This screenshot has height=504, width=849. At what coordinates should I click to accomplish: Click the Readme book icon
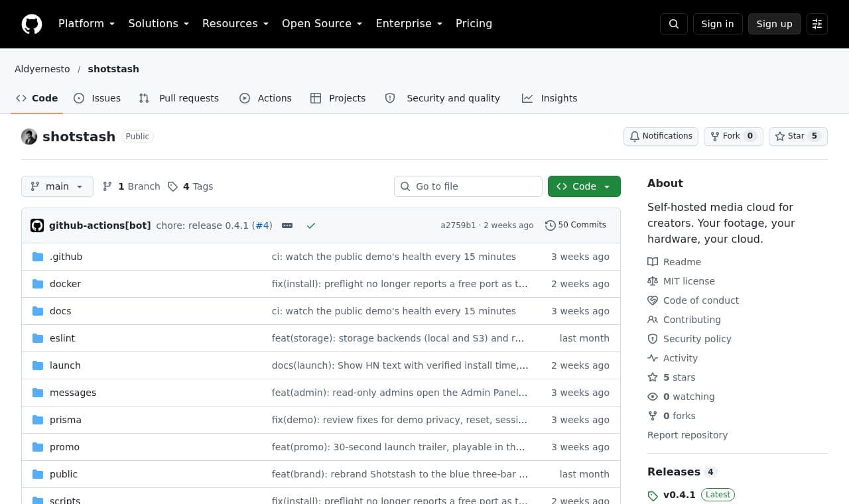653,262
